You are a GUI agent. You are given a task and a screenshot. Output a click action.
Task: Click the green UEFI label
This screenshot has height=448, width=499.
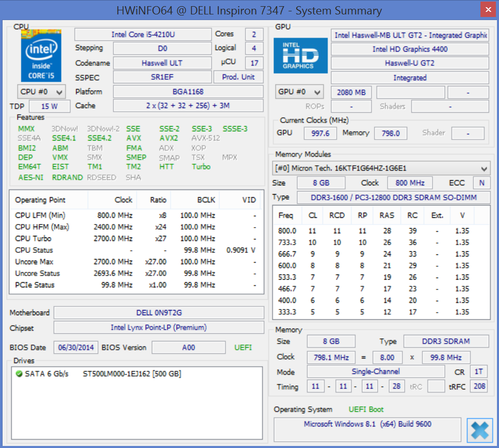coord(243,348)
